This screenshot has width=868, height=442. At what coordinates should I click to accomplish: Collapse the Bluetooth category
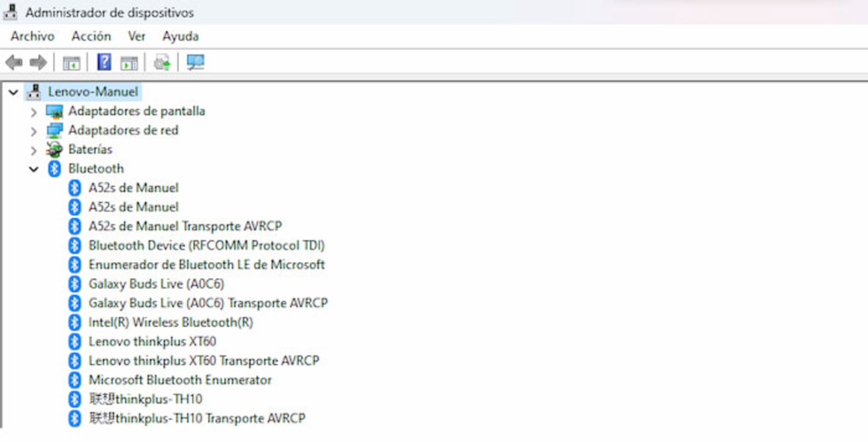point(34,169)
